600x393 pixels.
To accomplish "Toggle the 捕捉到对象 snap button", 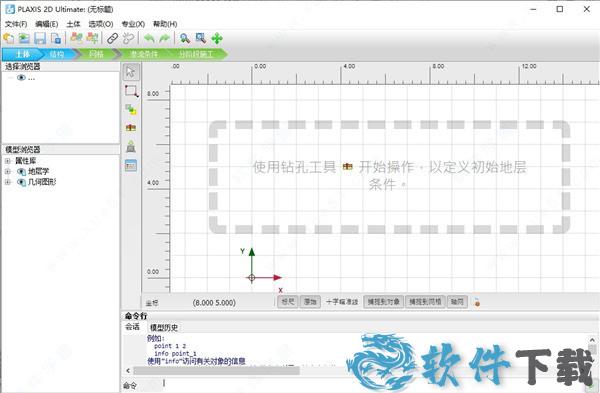I will pyautogui.click(x=383, y=302).
